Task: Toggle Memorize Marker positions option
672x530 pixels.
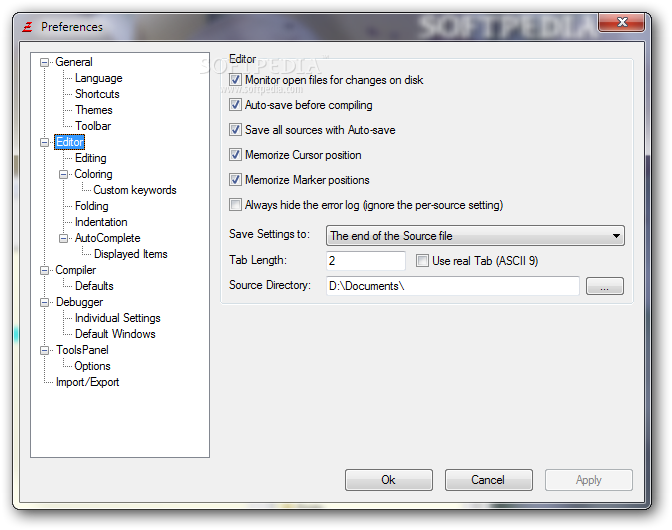Action: pyautogui.click(x=235, y=180)
